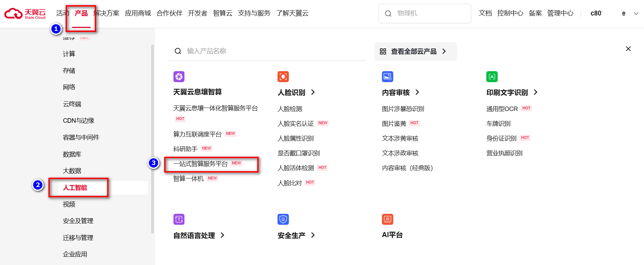This screenshot has height=265, width=644.
Task: Open the 智算云 menu item
Action: click(223, 13)
